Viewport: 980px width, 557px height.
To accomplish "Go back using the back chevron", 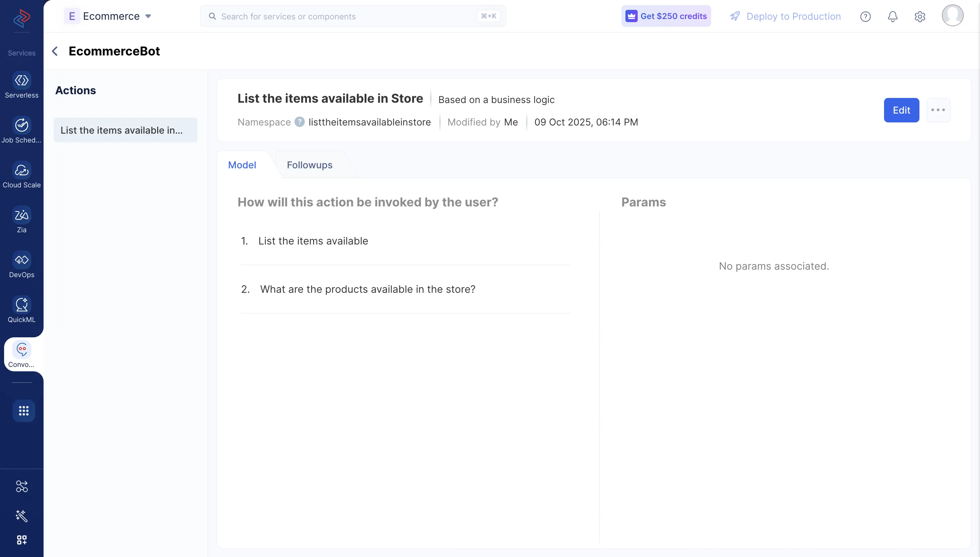I will tap(55, 51).
